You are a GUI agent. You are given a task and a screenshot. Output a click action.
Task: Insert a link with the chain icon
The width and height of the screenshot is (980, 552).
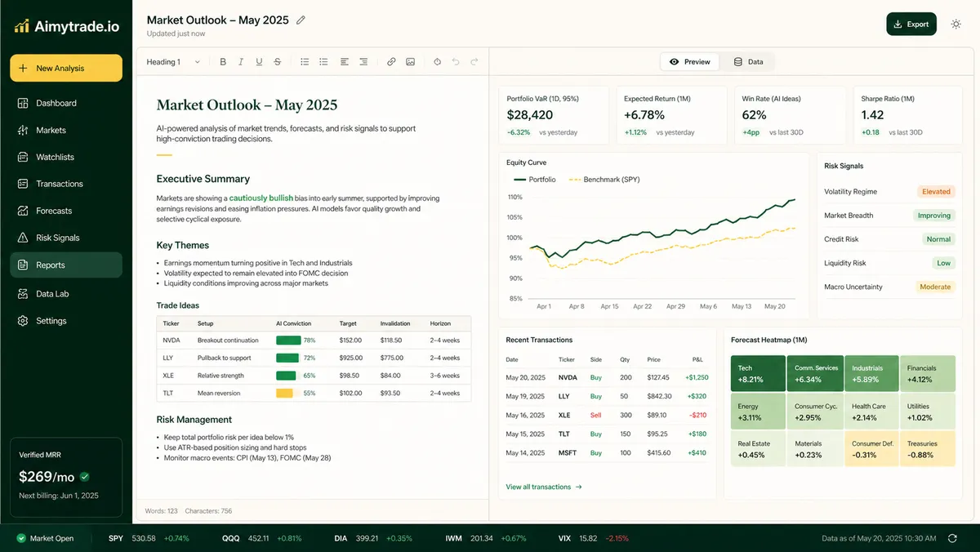(391, 62)
